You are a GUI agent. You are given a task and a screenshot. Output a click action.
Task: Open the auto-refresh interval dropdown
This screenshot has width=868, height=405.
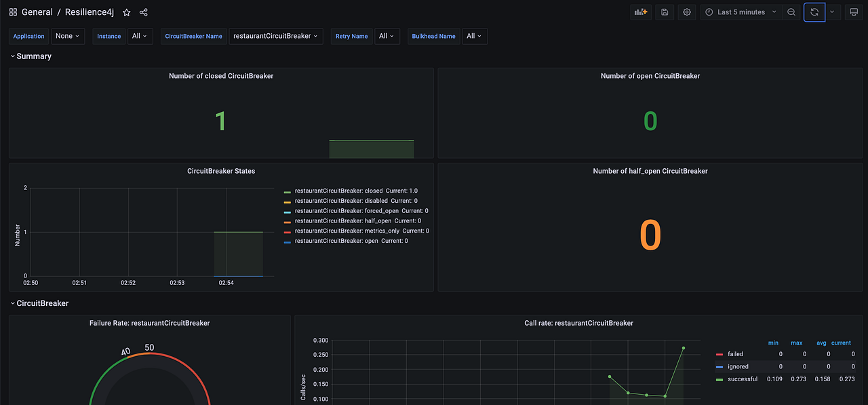tap(832, 12)
